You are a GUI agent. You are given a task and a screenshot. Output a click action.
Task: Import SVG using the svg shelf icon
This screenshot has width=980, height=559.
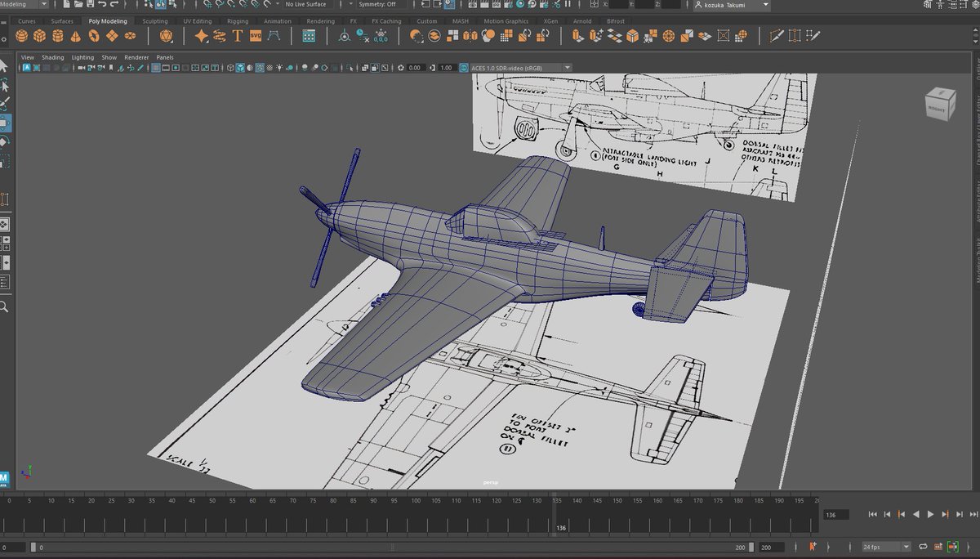coord(256,36)
